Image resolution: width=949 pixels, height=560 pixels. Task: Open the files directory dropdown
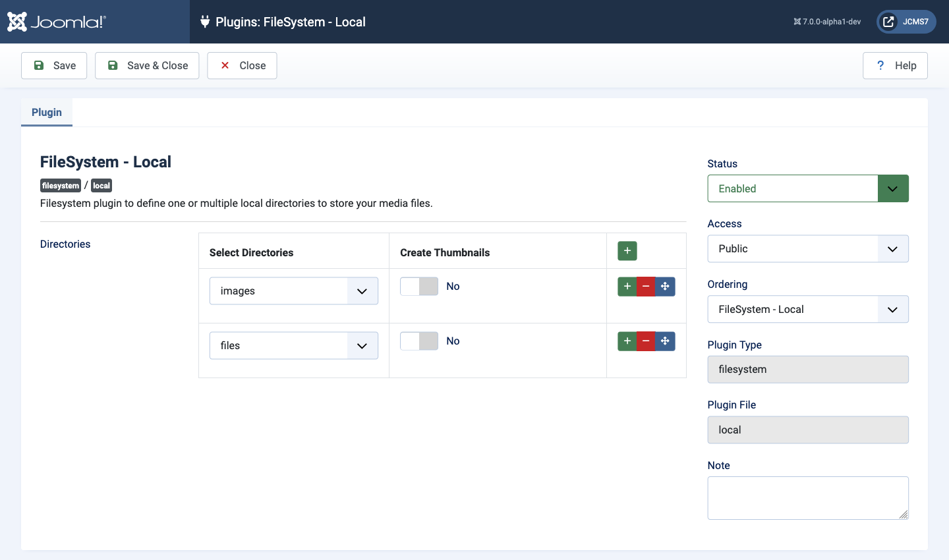294,346
